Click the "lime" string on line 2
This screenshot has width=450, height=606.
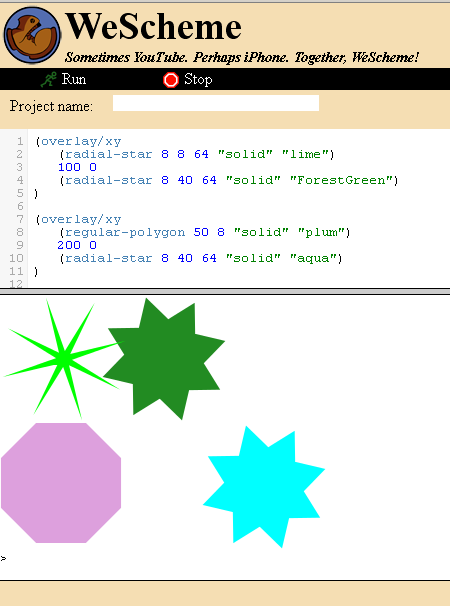click(305, 154)
